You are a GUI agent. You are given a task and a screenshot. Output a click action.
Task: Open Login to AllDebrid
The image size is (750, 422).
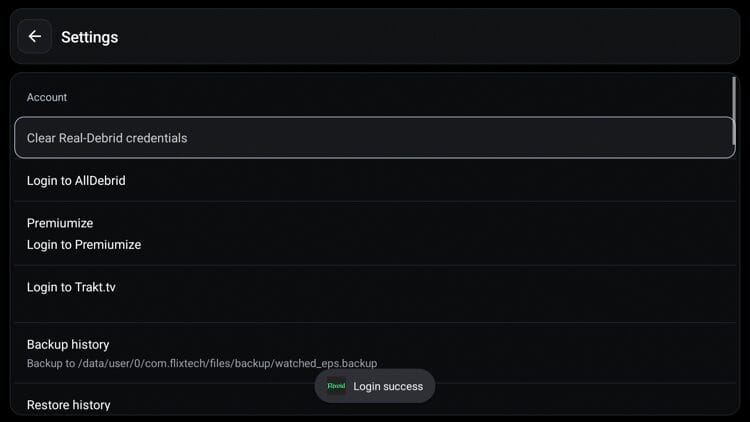click(76, 181)
